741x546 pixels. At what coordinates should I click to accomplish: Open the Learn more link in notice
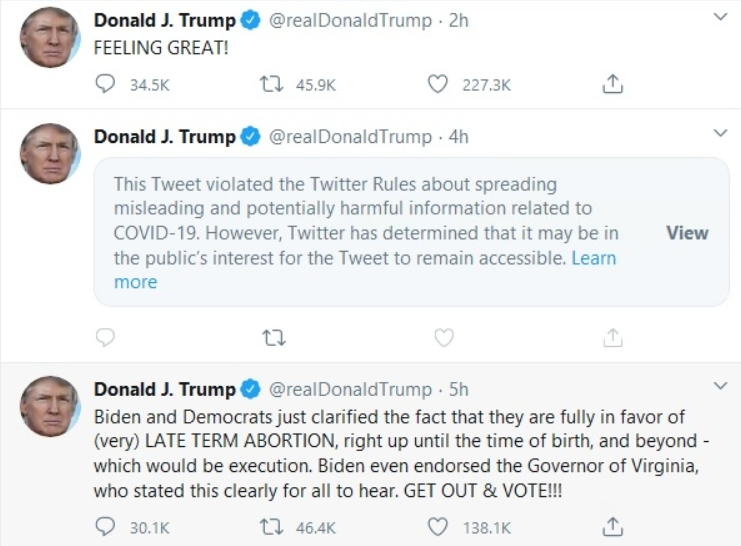[x=593, y=258]
